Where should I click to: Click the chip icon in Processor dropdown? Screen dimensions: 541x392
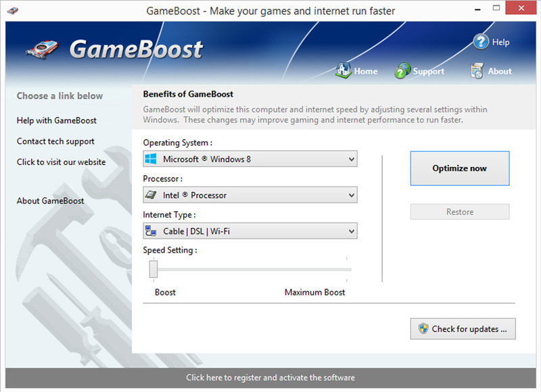(151, 195)
